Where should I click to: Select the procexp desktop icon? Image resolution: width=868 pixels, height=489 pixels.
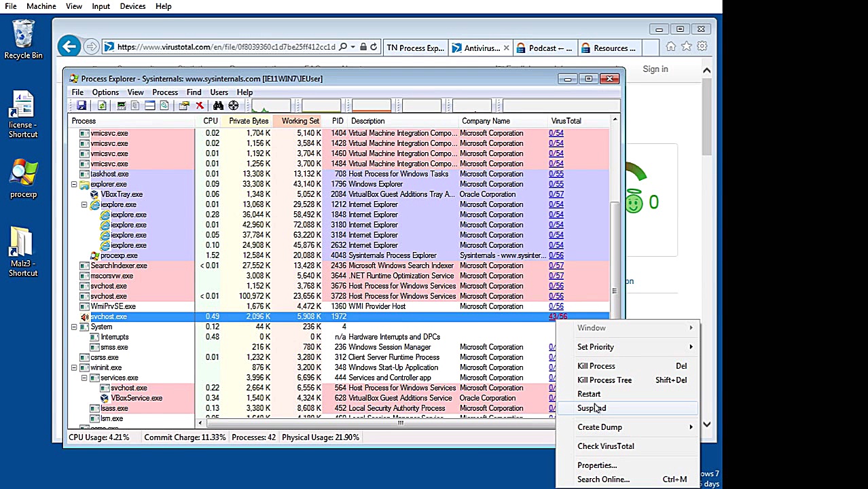[x=23, y=179]
